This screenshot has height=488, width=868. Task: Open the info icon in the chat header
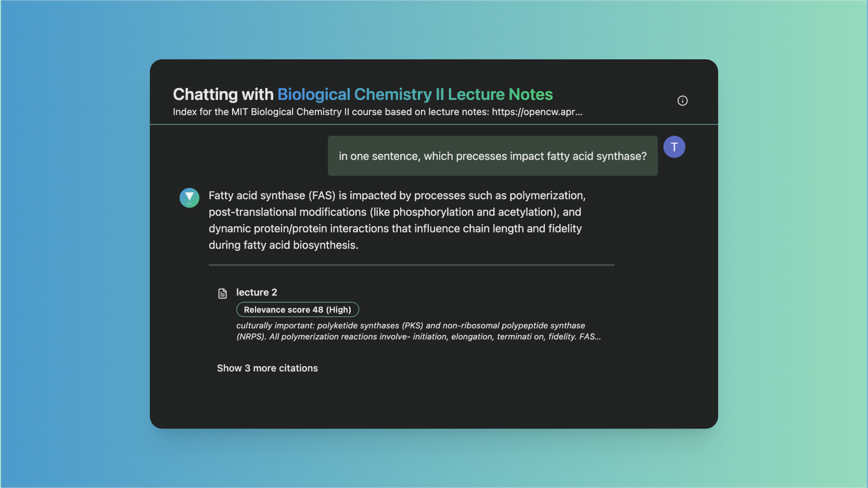click(682, 101)
